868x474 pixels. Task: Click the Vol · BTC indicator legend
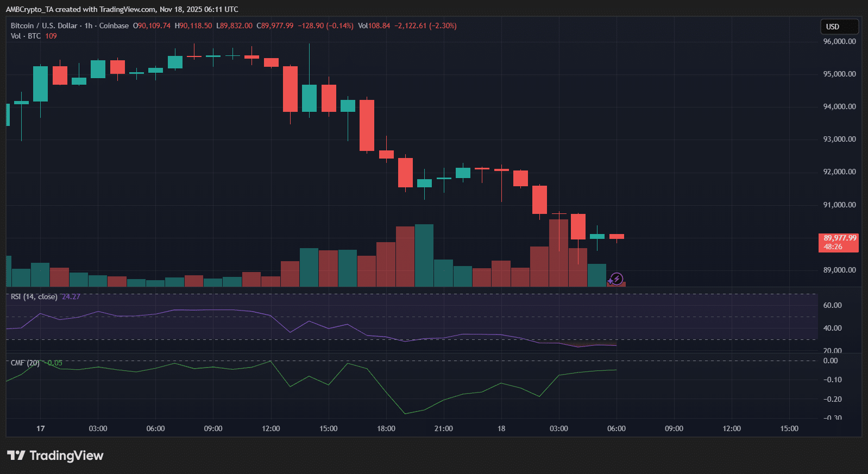pyautogui.click(x=26, y=36)
